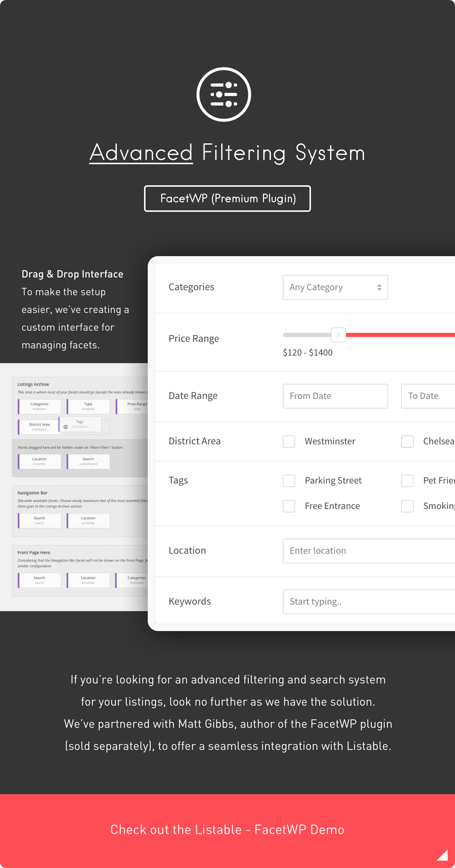Select the Categories dropdown facet in Listings Archive
Image resolution: width=455 pixels, height=868 pixels.
(x=40, y=406)
